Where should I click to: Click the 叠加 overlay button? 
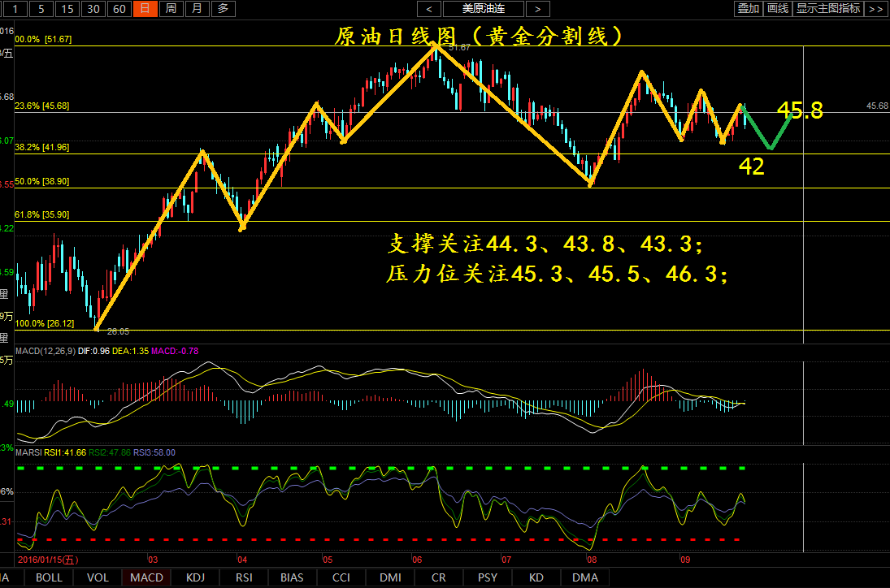748,9
